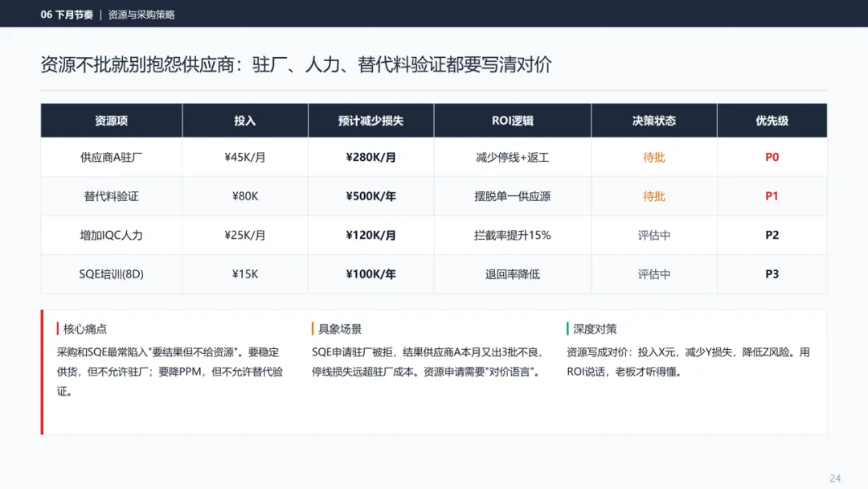Image resolution: width=868 pixels, height=489 pixels.
Task: Click the ¥280K/月 loss reduction value
Action: coord(371,158)
